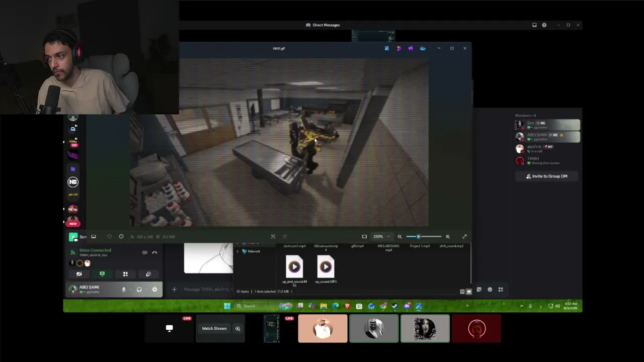Image resolution: width=644 pixels, height=362 pixels.
Task: Select member Sen in the members list
Action: click(x=547, y=125)
